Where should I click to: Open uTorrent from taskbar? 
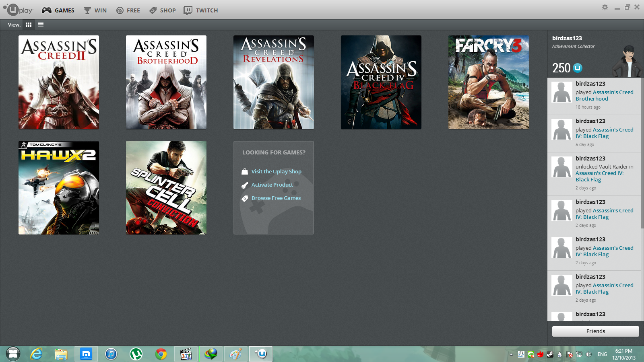(136, 354)
